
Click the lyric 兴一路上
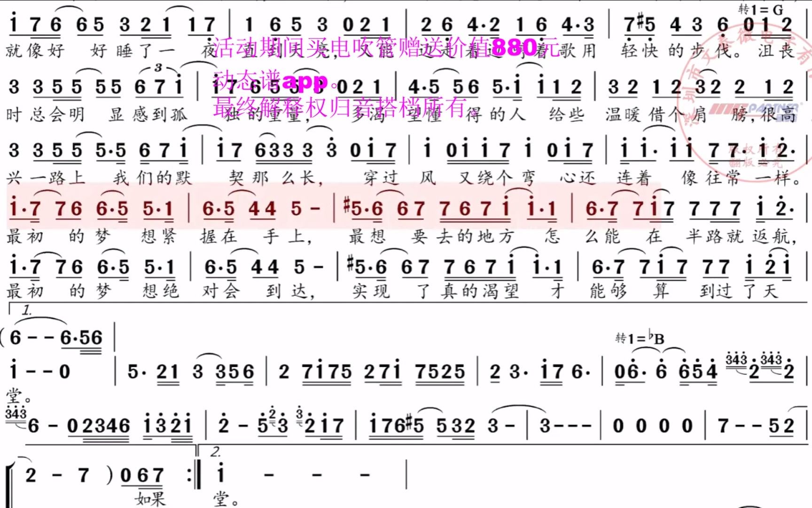point(46,178)
